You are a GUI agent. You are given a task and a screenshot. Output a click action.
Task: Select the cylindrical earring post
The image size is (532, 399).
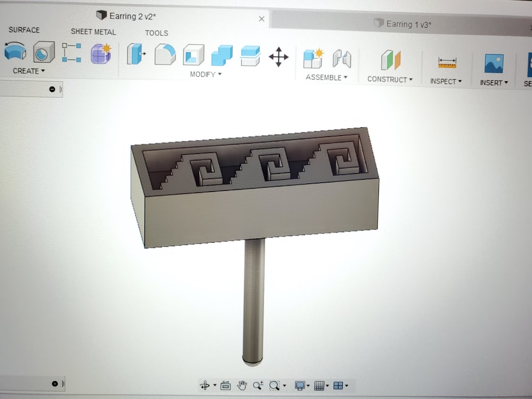tap(254, 302)
